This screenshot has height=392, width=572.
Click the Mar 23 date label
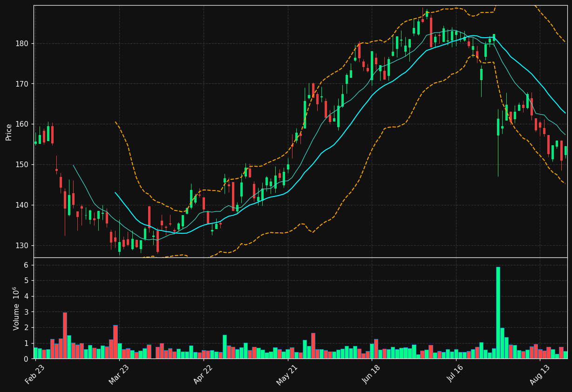coord(119,375)
